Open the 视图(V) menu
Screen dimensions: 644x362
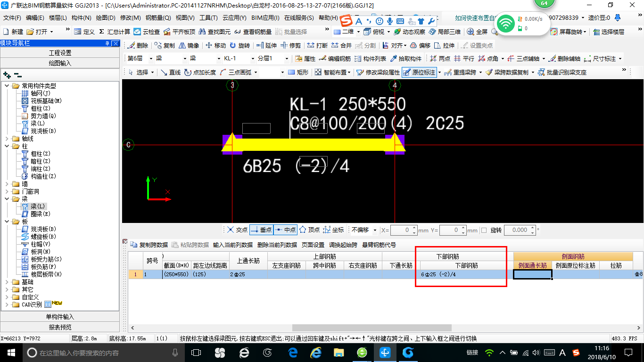click(185, 18)
